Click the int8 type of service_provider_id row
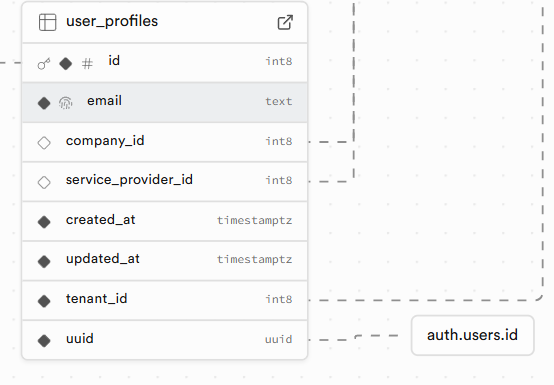The image size is (554, 385). pyautogui.click(x=279, y=180)
